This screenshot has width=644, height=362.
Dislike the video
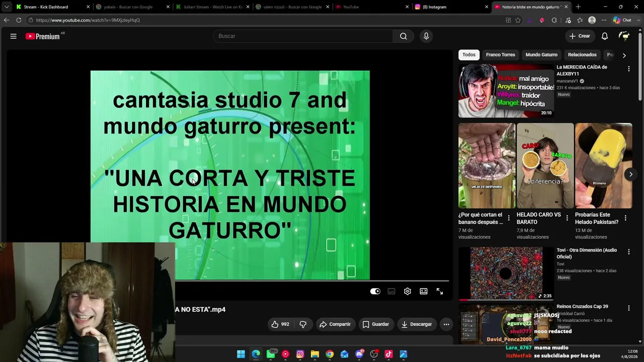(x=303, y=324)
